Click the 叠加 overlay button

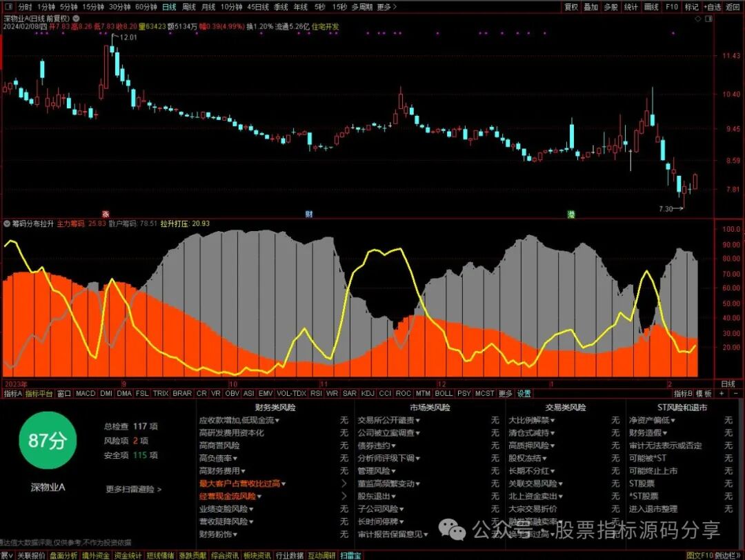590,7
